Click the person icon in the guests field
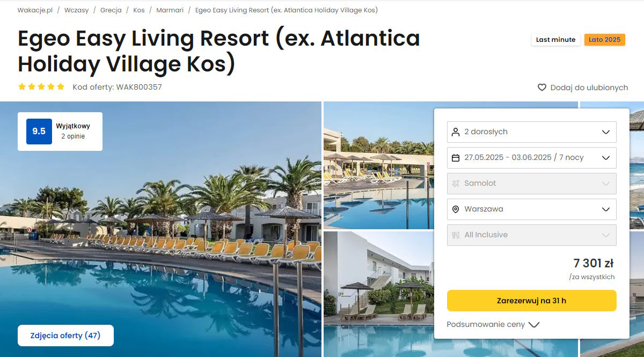The width and height of the screenshot is (644, 357). [x=456, y=132]
